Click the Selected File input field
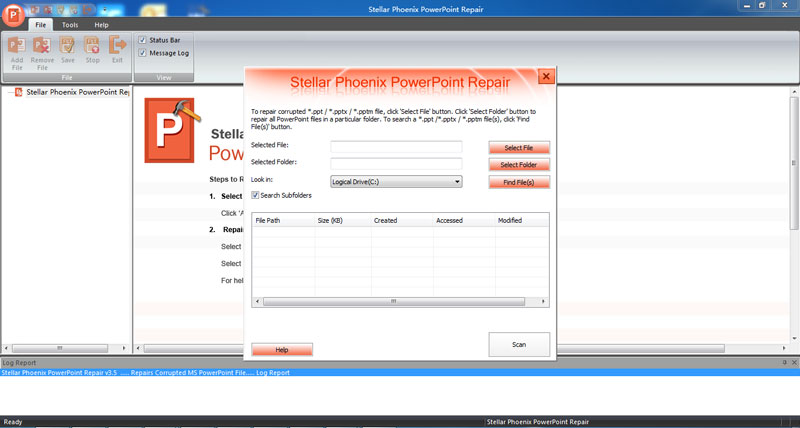Screen dimensions: 800x428 (x=396, y=147)
